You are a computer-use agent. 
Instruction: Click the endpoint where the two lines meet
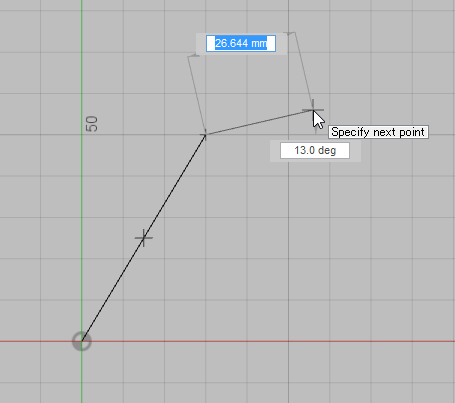[205, 135]
